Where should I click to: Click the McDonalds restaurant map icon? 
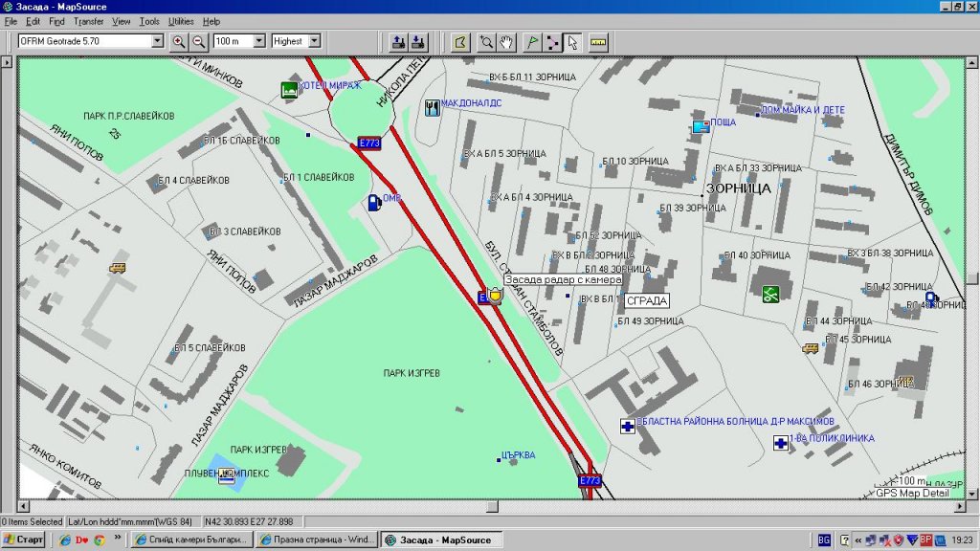tap(432, 107)
